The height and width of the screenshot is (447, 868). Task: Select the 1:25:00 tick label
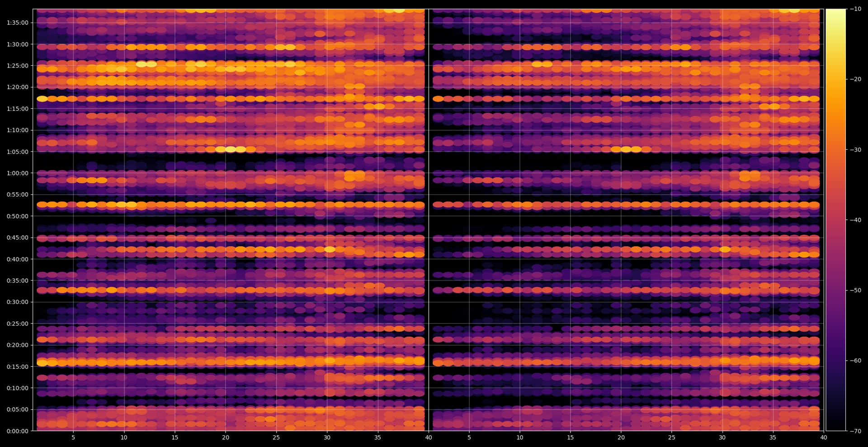coord(18,66)
